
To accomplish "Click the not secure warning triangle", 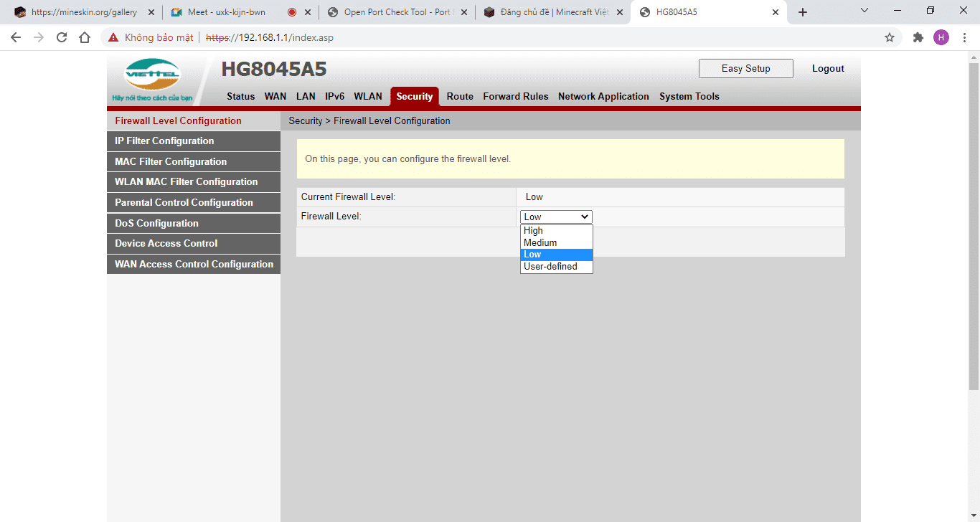I will (113, 37).
